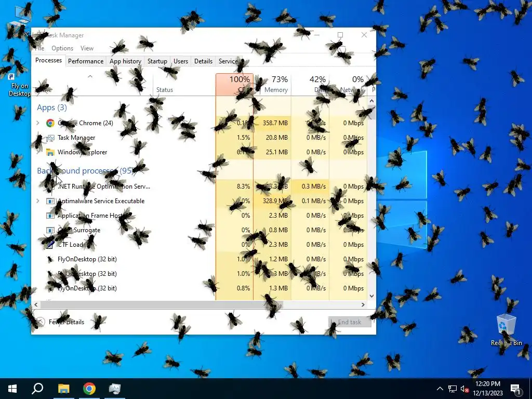
Task: Sort by the CPU column header
Action: (x=234, y=85)
